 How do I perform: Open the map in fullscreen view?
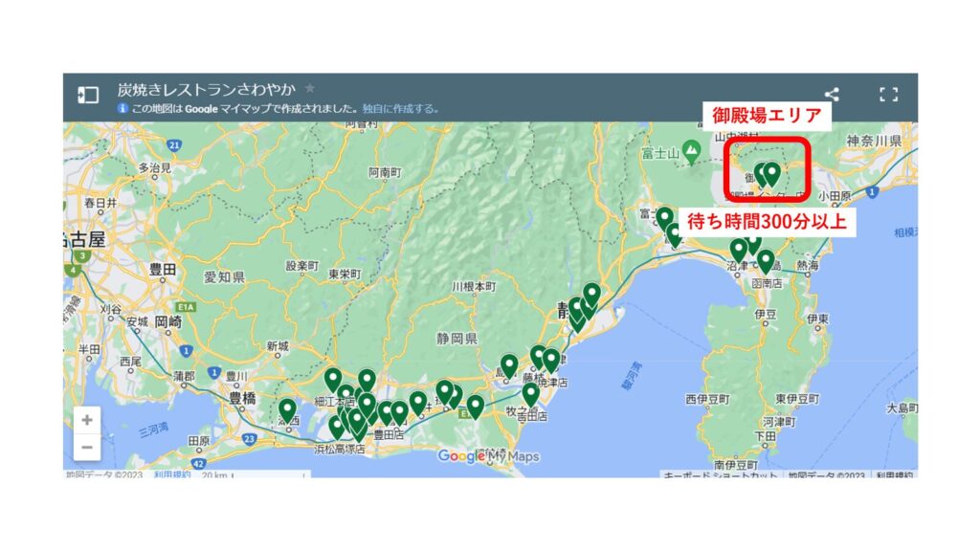click(888, 95)
